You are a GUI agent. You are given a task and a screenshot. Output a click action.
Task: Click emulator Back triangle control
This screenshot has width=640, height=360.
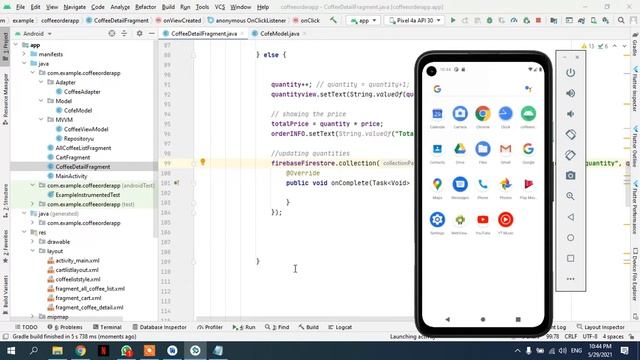[x=571, y=217]
